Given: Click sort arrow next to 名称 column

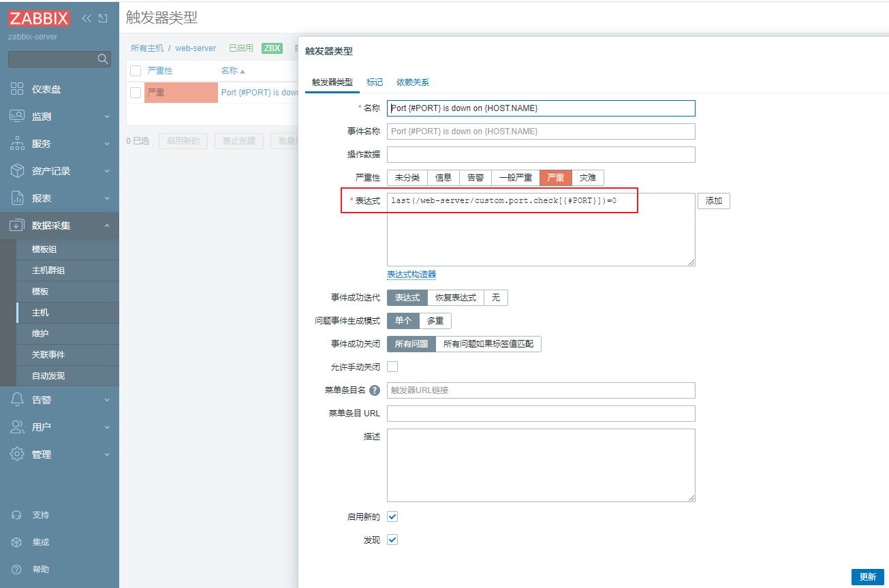Looking at the screenshot, I should (x=243, y=71).
